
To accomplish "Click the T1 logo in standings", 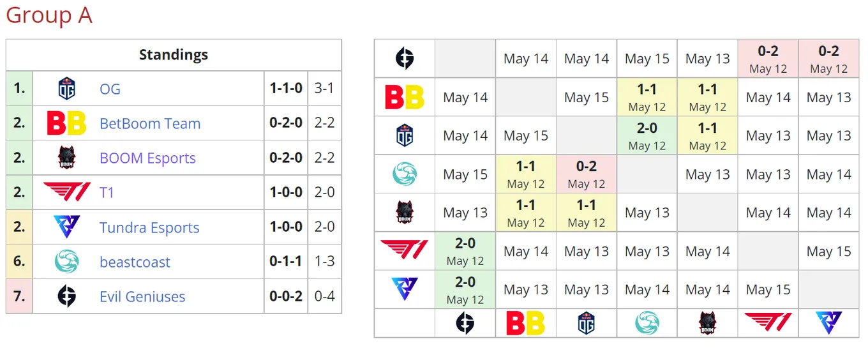I will pos(66,192).
